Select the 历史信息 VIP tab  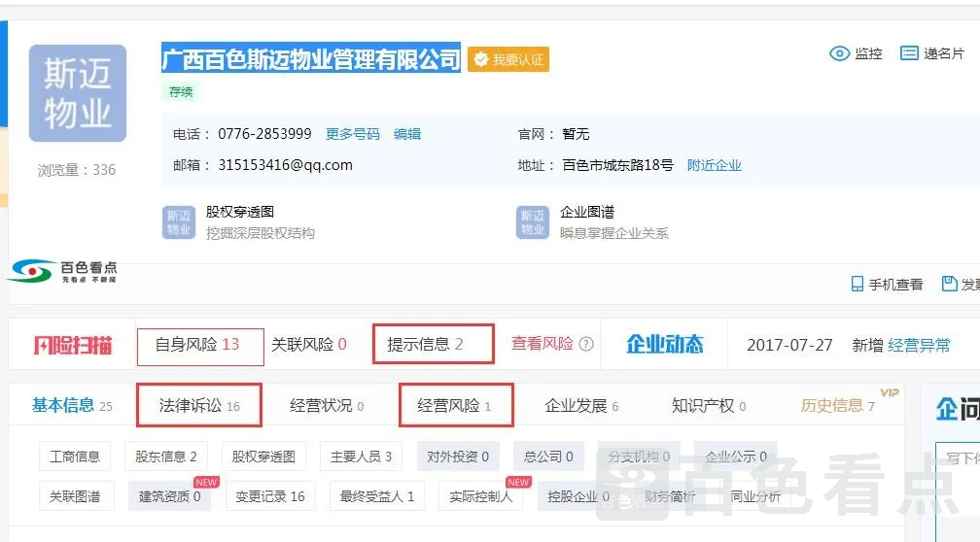pyautogui.click(x=837, y=405)
